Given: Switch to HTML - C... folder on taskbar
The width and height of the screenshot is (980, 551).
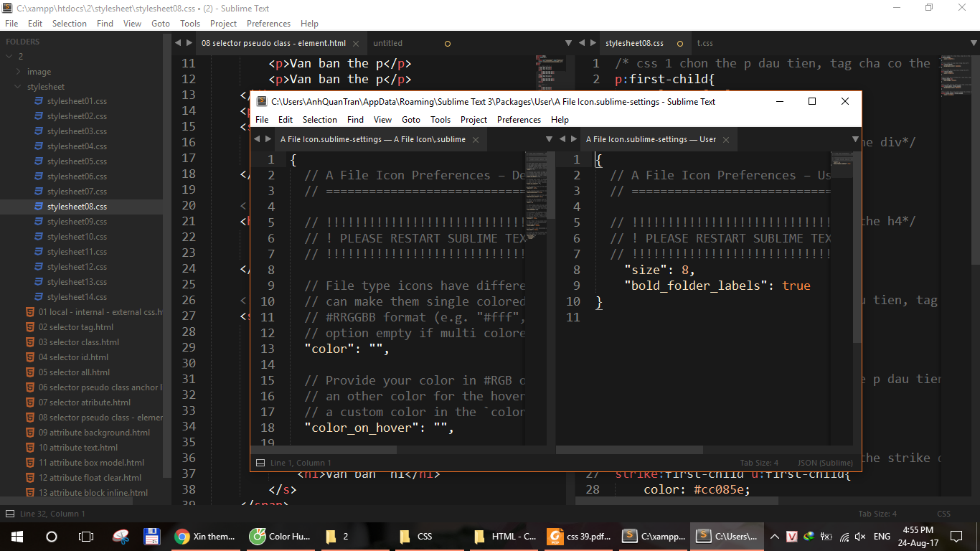Looking at the screenshot, I should tap(506, 536).
